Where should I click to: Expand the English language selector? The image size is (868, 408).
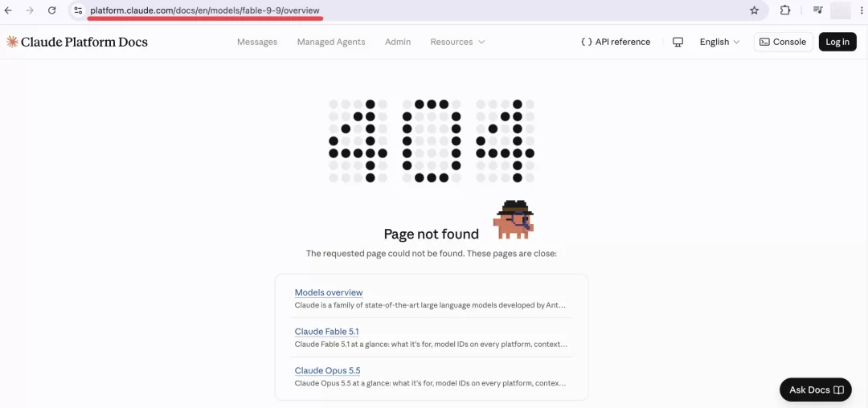pyautogui.click(x=719, y=42)
